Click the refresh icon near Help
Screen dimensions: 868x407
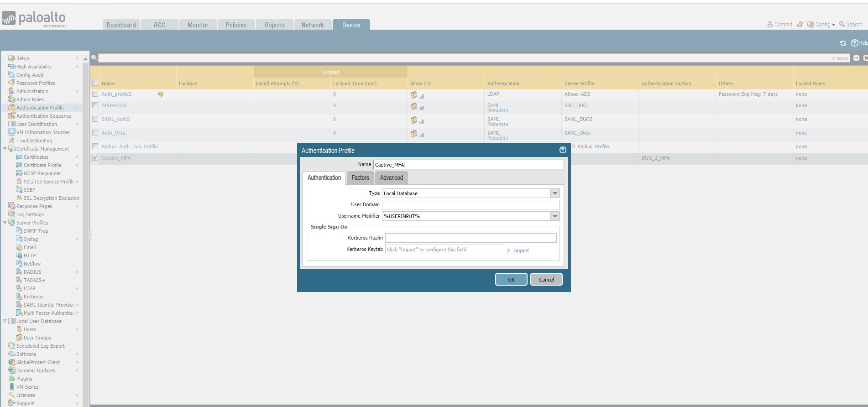[843, 43]
